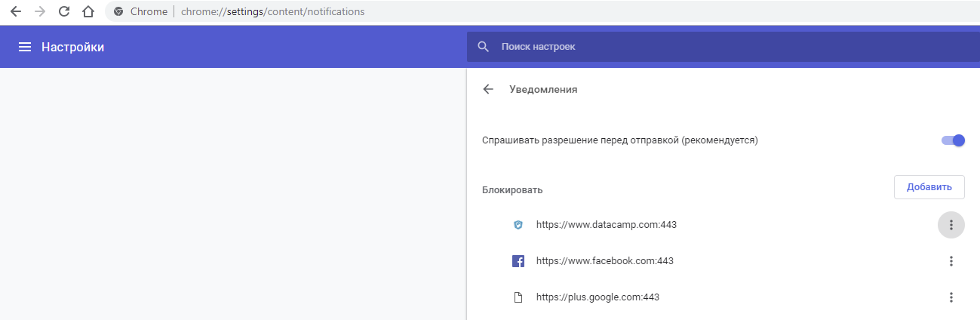The image size is (980, 320).
Task: Toggle Спрашивать разрешение перед отправкой switch
Action: pos(953,140)
